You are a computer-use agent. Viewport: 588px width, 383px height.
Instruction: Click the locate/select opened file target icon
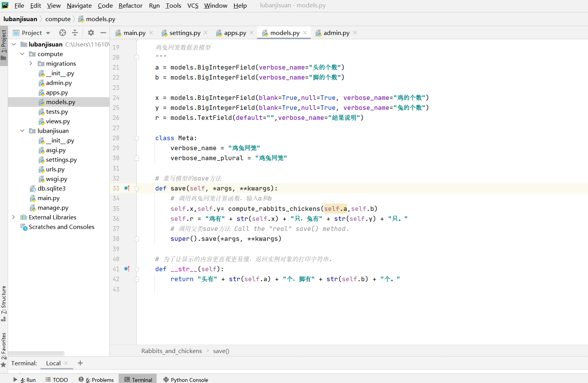coord(63,33)
